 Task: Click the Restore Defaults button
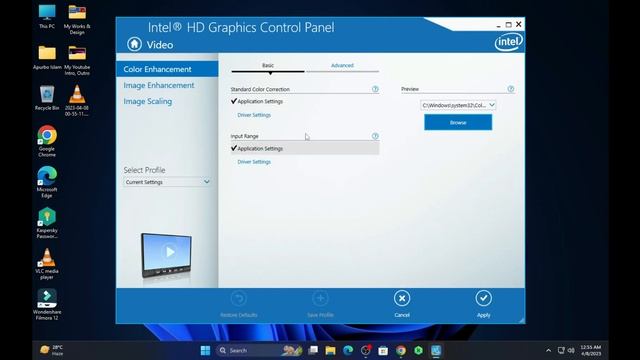(x=239, y=304)
